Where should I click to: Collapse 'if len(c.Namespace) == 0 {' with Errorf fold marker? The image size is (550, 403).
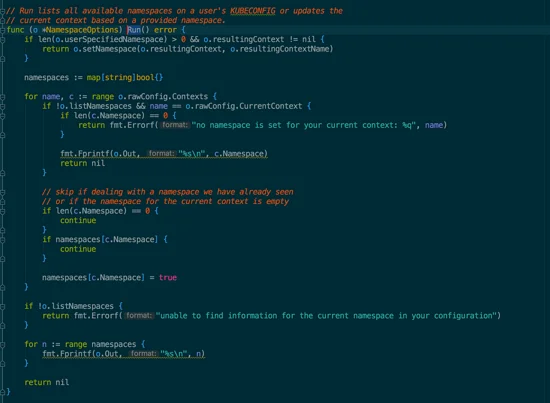click(2, 116)
